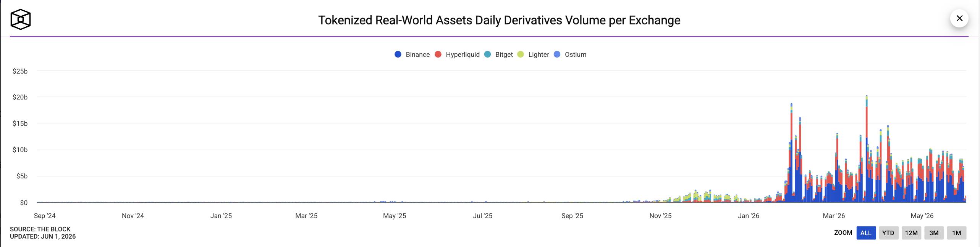The height and width of the screenshot is (247, 980).
Task: Toggle the Hyperliquid legend entry
Action: [457, 55]
